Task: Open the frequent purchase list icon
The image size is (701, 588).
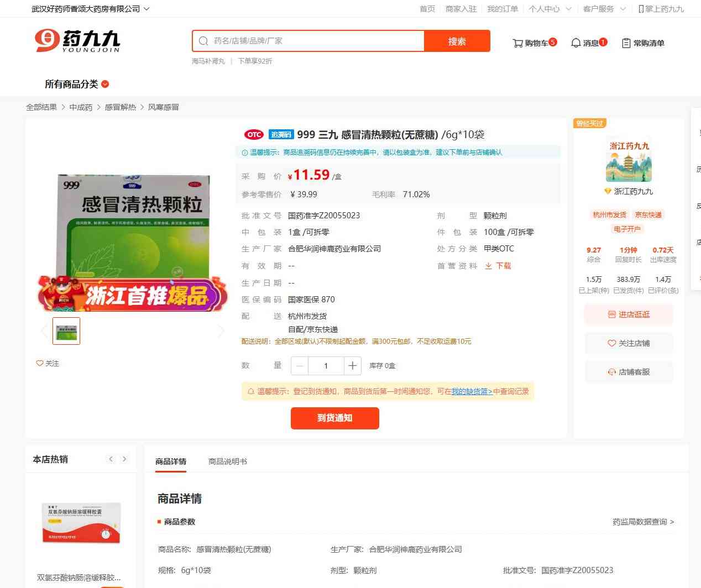Action: coord(626,43)
